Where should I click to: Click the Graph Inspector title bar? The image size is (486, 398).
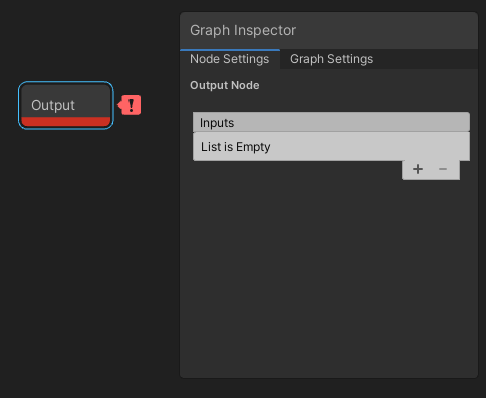click(329, 30)
